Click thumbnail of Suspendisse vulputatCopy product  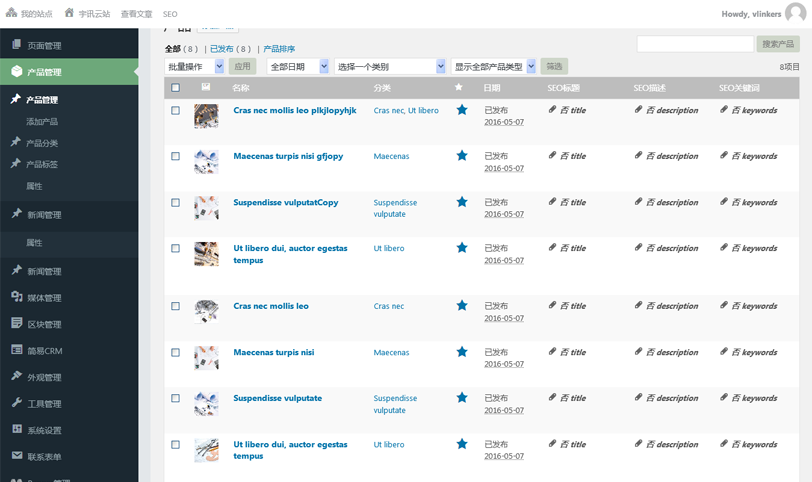[x=206, y=208]
